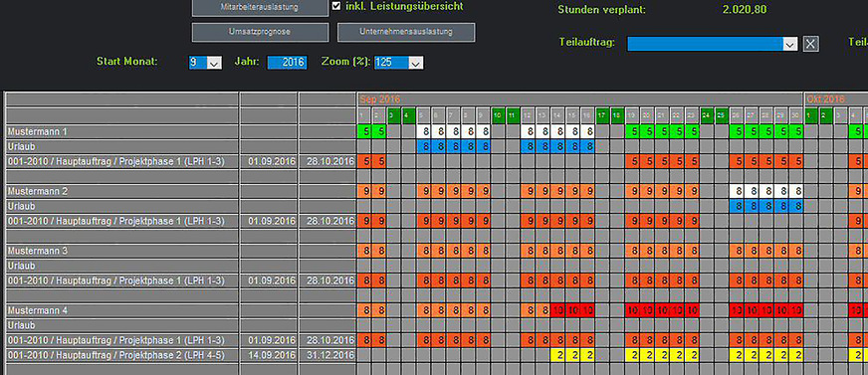Select the Projektphase 2 (LPH 4-5) row
Image resolution: width=868 pixels, height=375 pixels.
click(121, 355)
